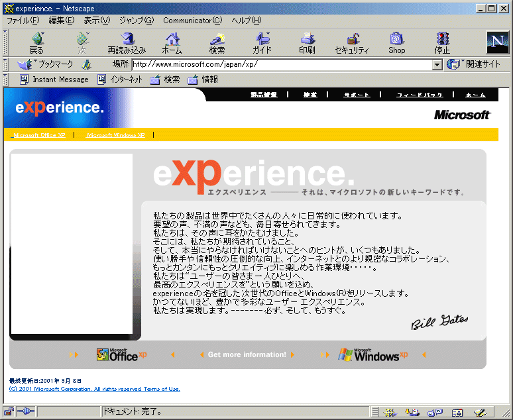The width and height of the screenshot is (513, 420).
Task: Open Newsgroups from the component bar
Action: click(x=435, y=412)
